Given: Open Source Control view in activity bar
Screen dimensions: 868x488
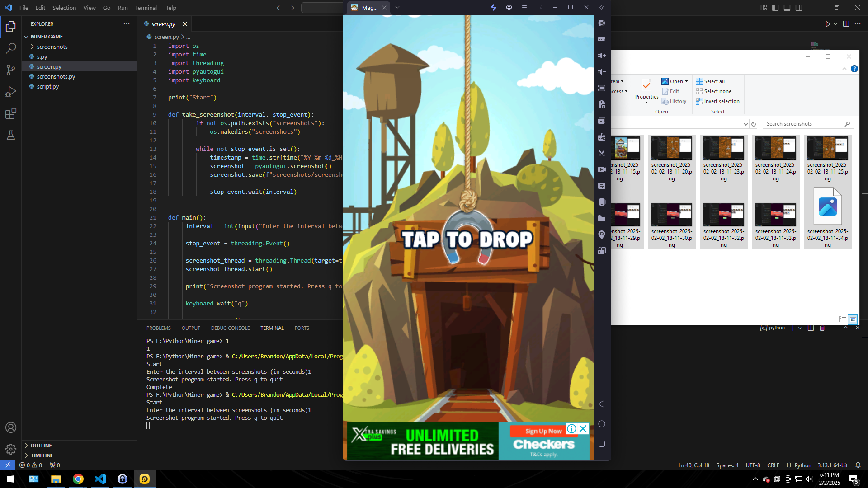Looking at the screenshot, I should tap(11, 70).
